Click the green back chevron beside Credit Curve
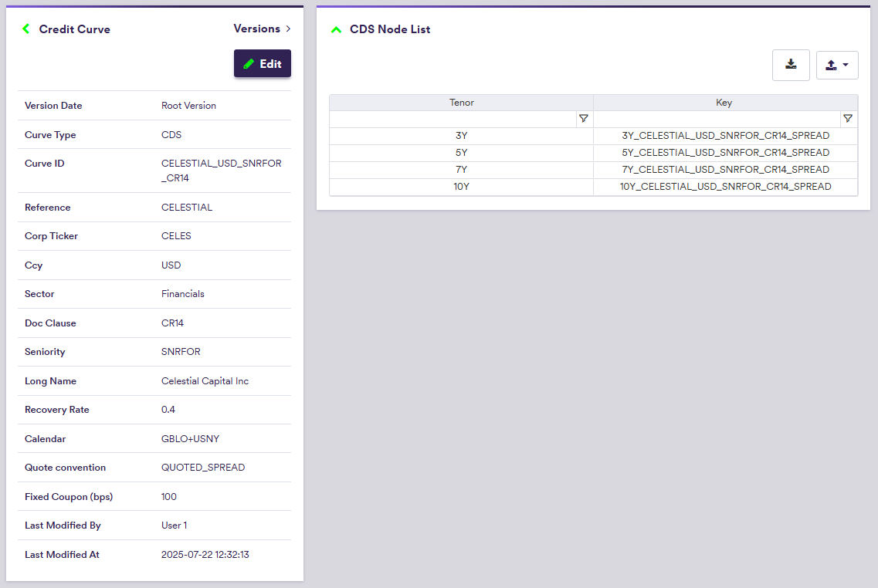878x588 pixels. point(25,29)
